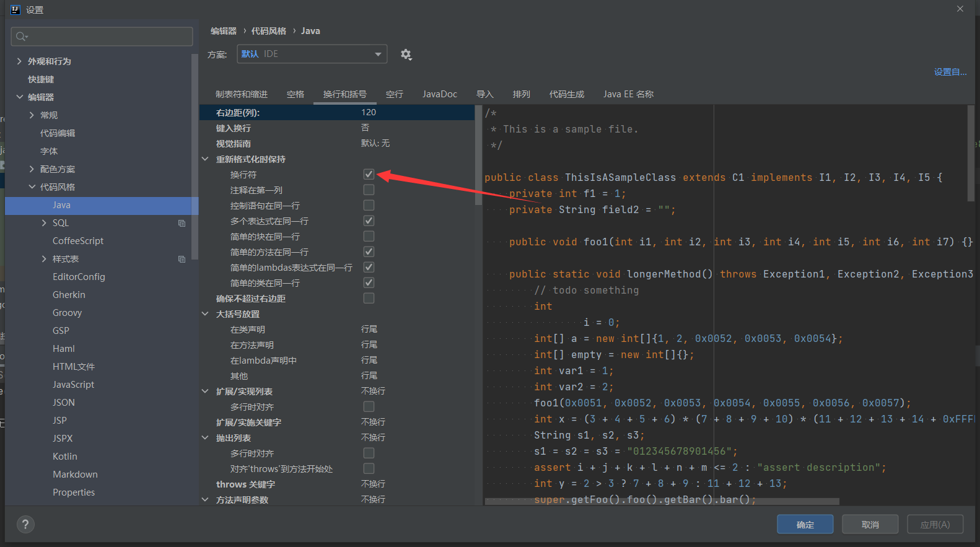Viewport: 980px width, 547px height.
Task: Collapse the 扩展/实现列表 section
Action: click(205, 392)
